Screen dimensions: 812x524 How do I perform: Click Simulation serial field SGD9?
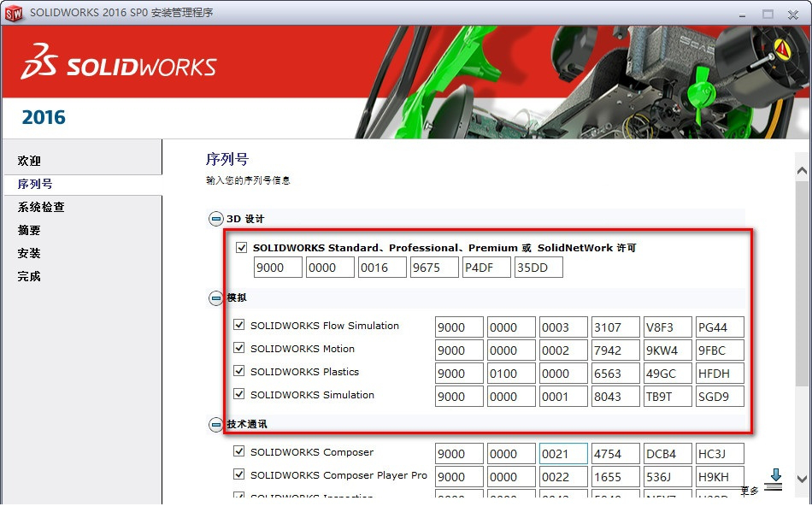click(x=720, y=396)
